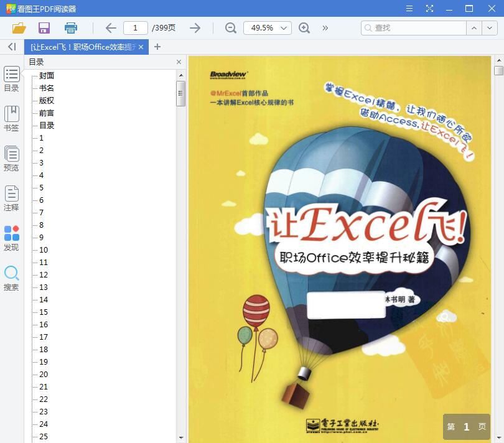Zoom in with the plus magnifier

[x=304, y=28]
